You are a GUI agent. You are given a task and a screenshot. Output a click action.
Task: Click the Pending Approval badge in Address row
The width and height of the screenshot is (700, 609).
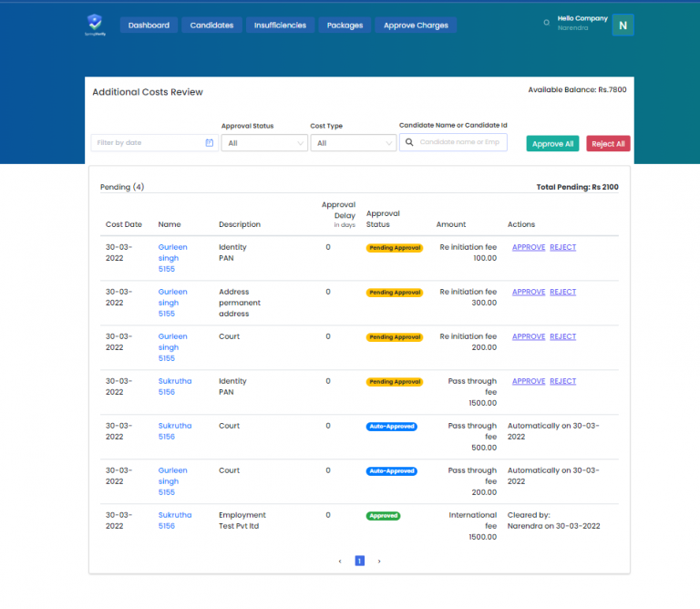pos(395,293)
